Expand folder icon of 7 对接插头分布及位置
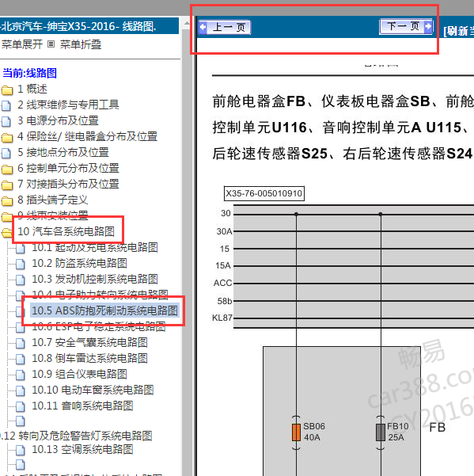The width and height of the screenshot is (474, 476). tap(7, 185)
